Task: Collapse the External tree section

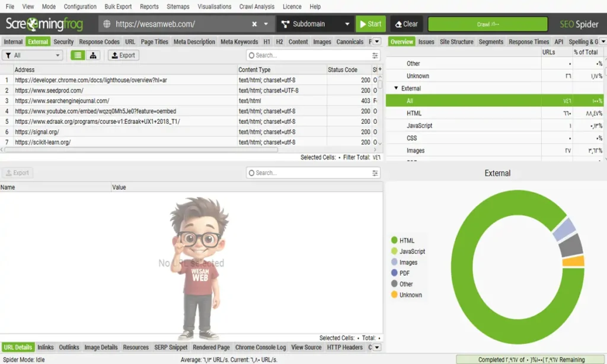Action: [x=396, y=88]
